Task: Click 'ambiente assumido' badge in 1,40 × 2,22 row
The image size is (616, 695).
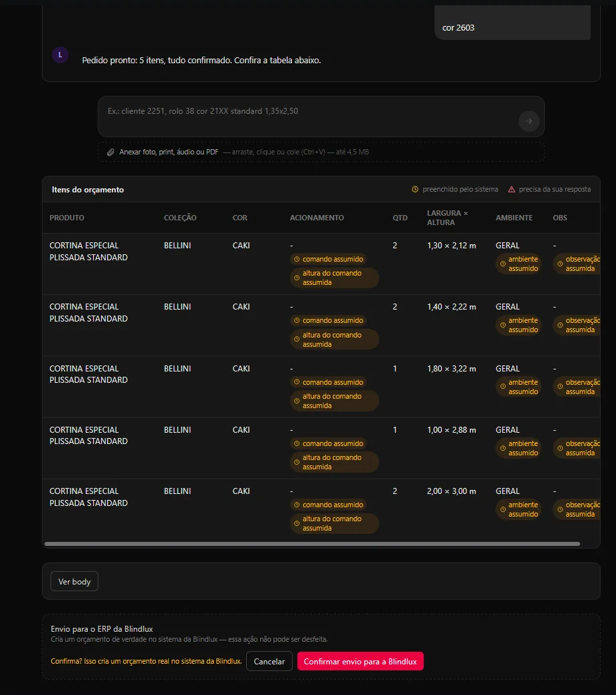Action: (x=519, y=326)
